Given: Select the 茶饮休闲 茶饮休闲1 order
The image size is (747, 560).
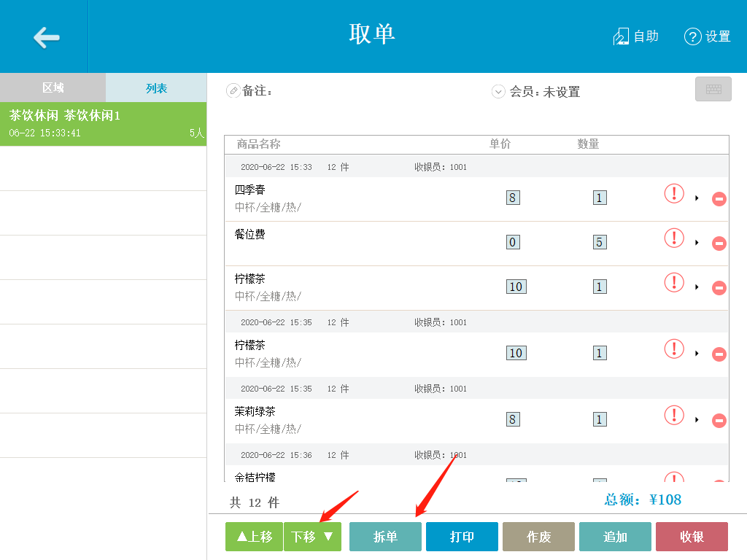Looking at the screenshot, I should click(x=104, y=124).
